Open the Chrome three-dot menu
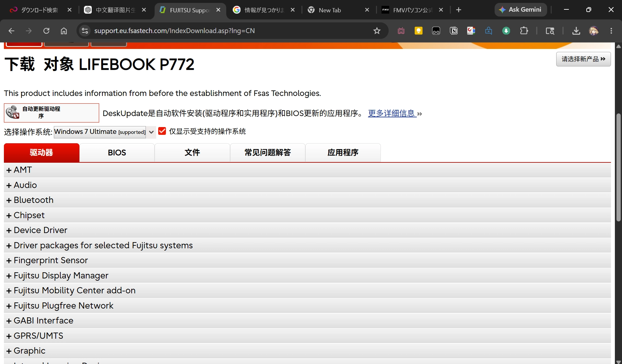The width and height of the screenshot is (622, 364). click(x=611, y=31)
